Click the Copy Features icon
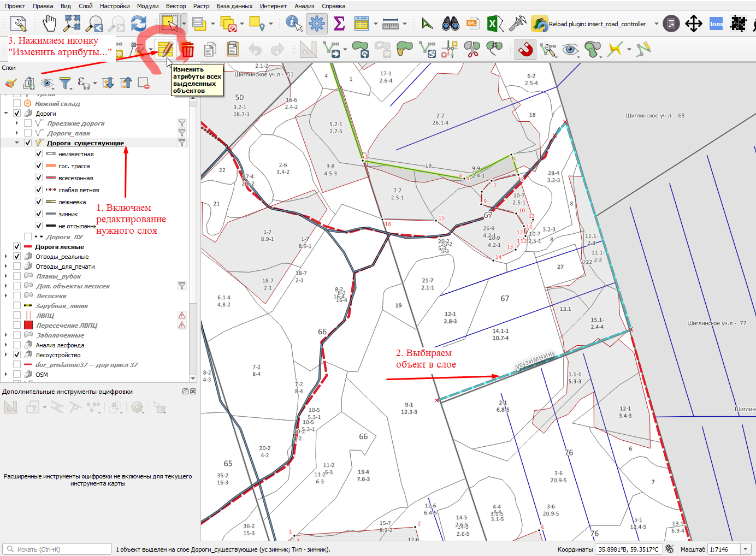756x556 pixels. [210, 50]
